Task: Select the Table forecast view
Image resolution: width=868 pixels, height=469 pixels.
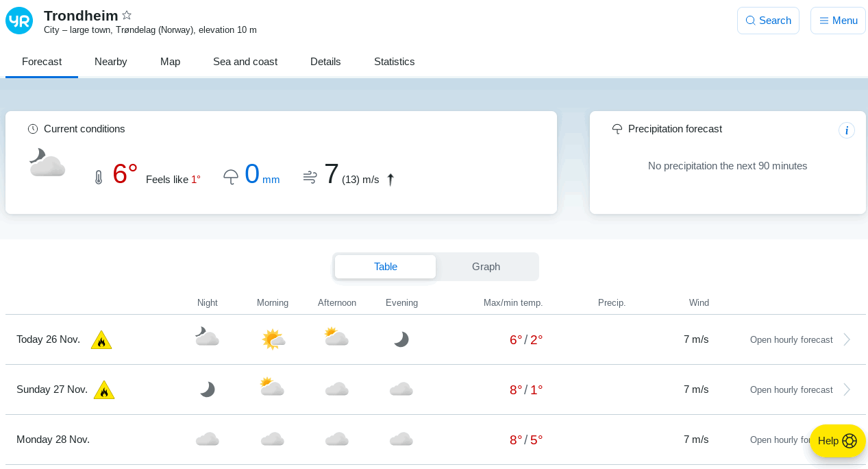Action: (385, 267)
